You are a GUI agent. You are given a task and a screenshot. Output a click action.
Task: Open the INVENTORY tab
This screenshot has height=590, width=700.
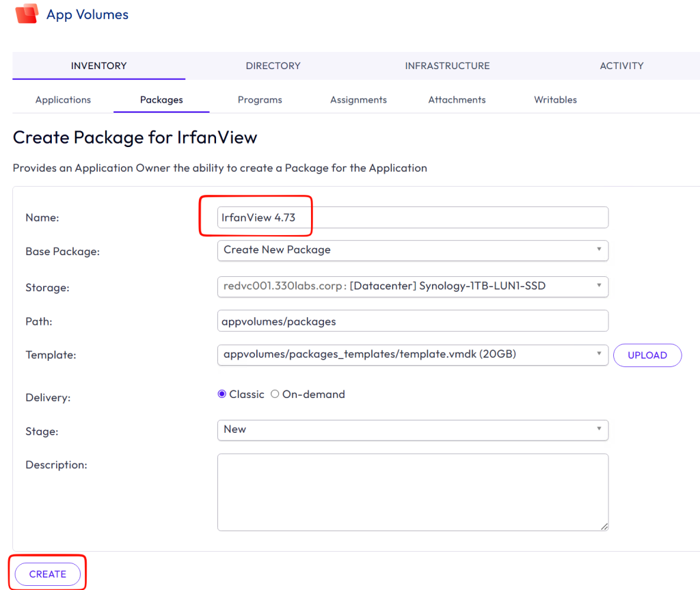coord(98,66)
